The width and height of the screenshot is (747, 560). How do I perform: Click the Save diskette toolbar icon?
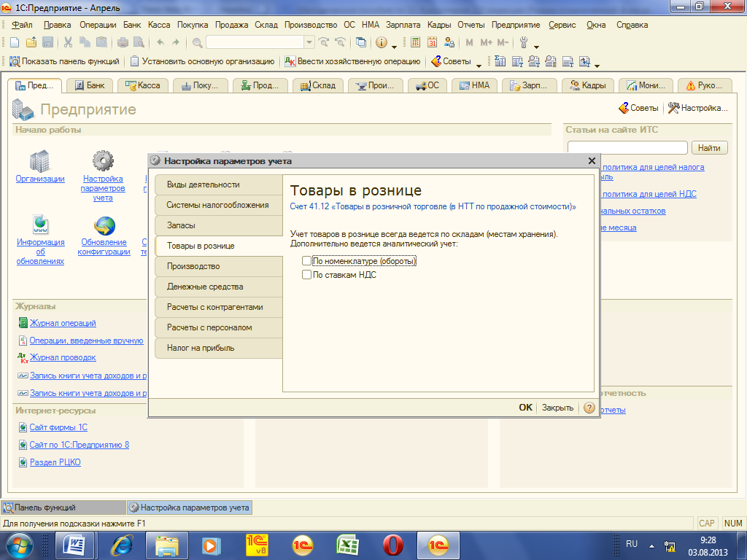47,42
